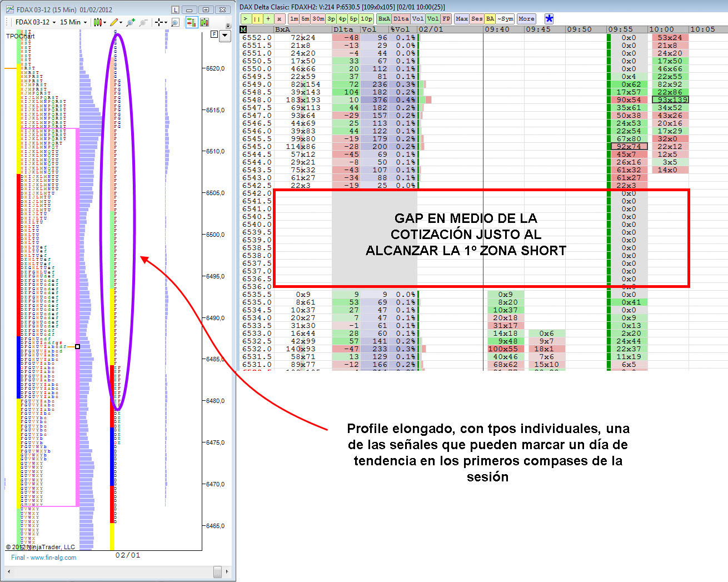
Task: Click the chart scrollbar left arrow
Action: point(9,571)
